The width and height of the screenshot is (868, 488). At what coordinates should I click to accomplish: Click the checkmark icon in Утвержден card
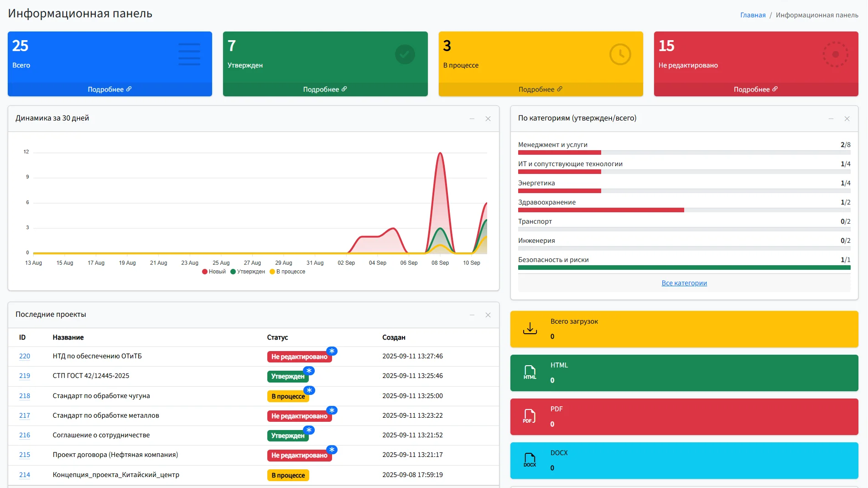[405, 55]
